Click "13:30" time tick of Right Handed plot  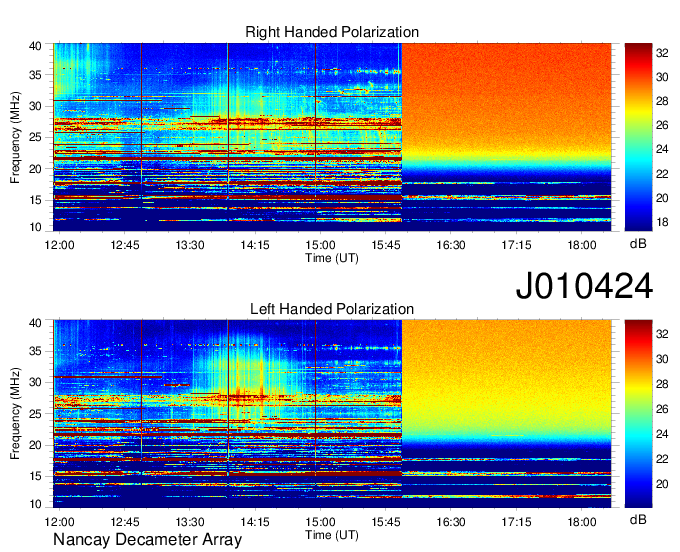click(190, 245)
